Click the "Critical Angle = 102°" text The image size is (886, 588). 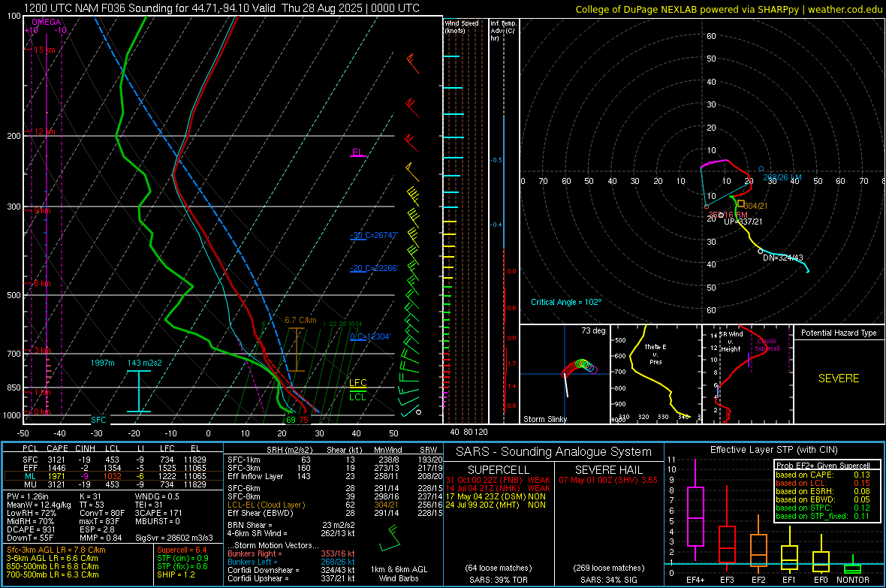[x=566, y=302]
